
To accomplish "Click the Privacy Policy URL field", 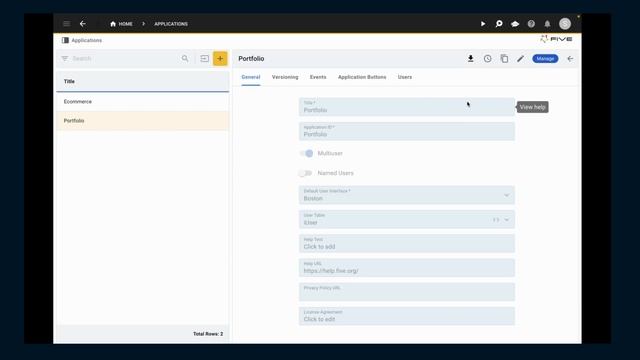I will pyautogui.click(x=407, y=292).
